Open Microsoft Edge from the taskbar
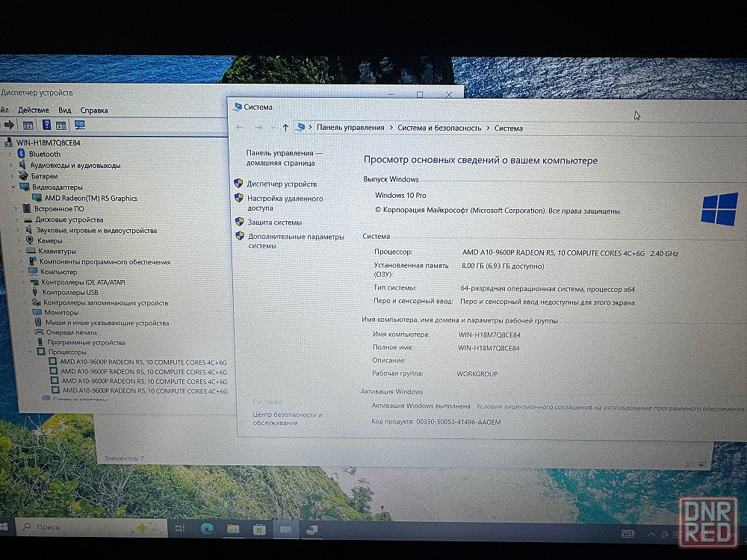 tap(207, 529)
